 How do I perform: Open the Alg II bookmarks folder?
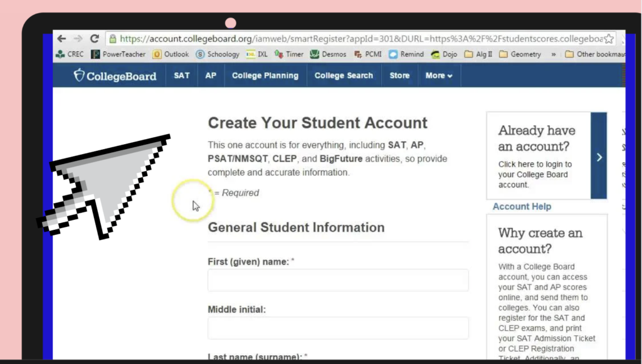478,54
